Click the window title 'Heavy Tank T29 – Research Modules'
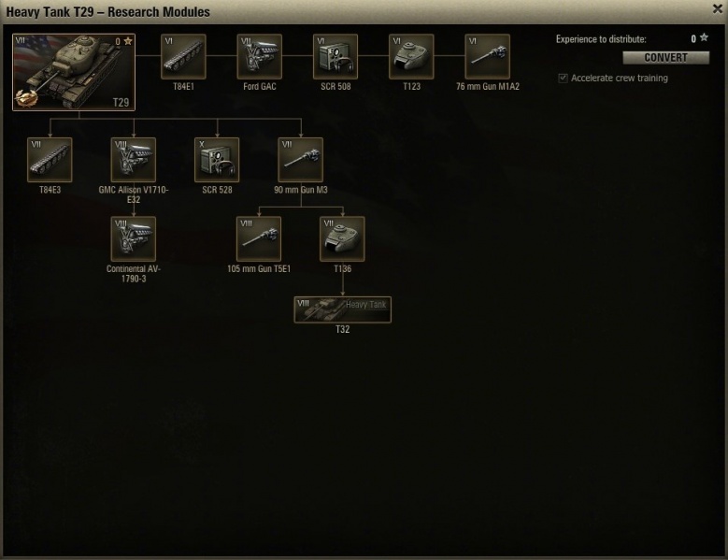 [107, 11]
